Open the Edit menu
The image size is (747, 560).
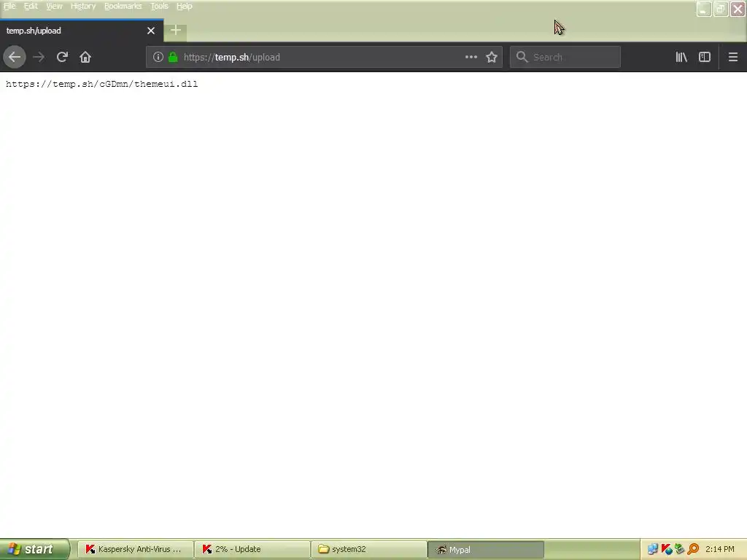point(31,6)
